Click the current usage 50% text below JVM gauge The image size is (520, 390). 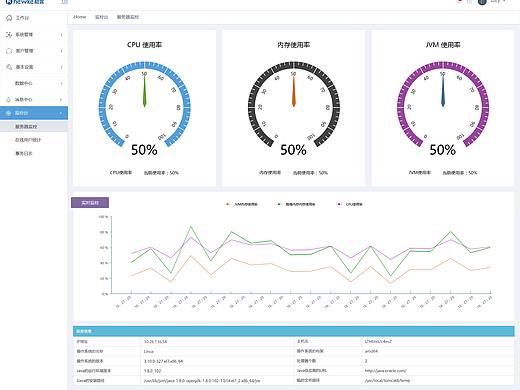click(x=460, y=173)
